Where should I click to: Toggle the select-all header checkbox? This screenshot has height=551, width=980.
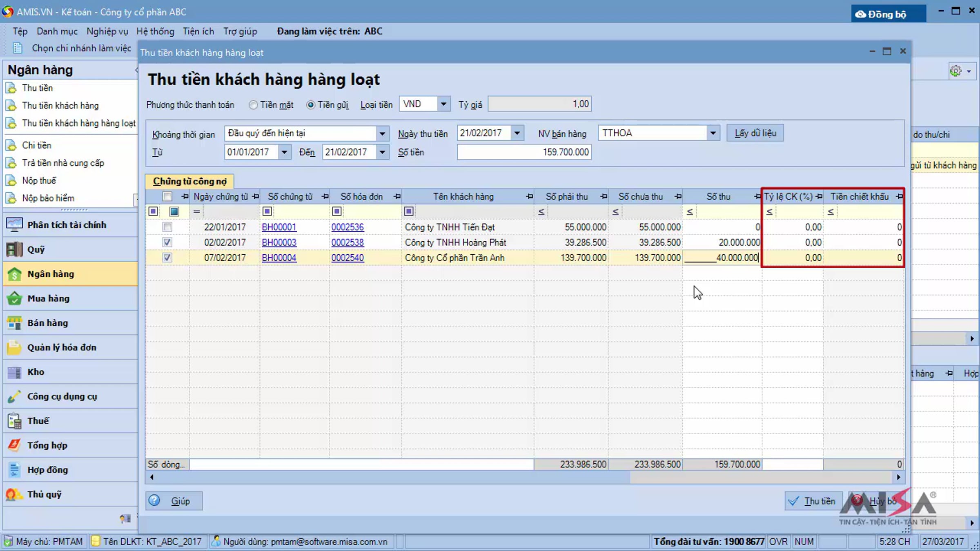coord(167,196)
